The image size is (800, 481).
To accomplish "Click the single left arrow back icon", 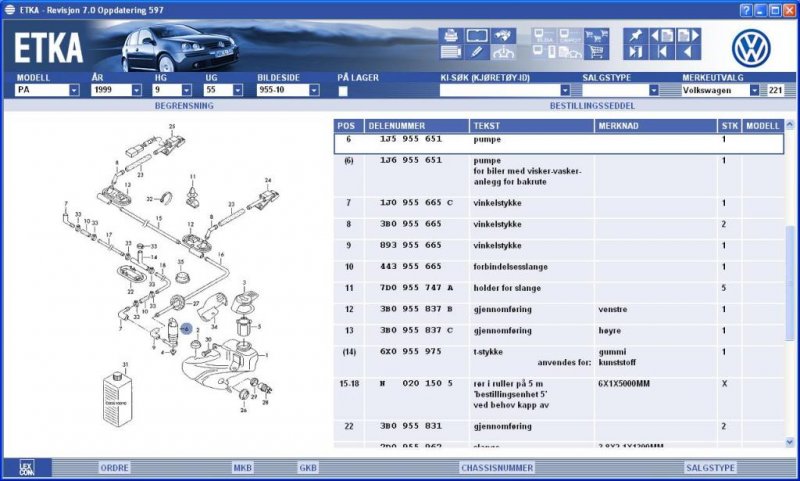I will [x=688, y=52].
